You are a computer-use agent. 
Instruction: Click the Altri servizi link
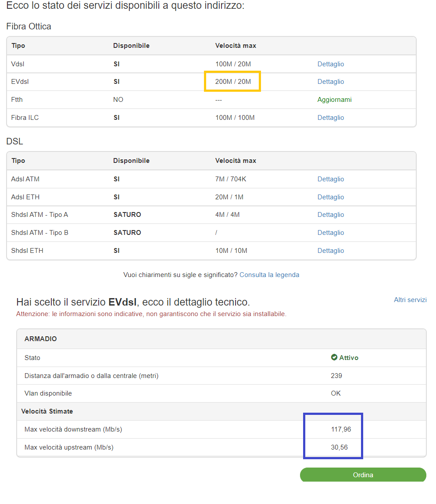(x=410, y=300)
